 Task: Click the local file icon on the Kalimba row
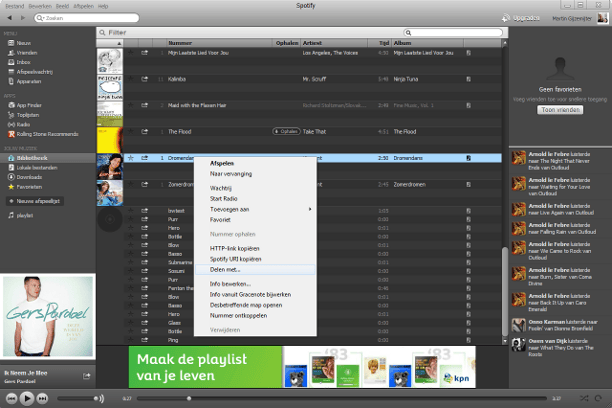tap(468, 79)
